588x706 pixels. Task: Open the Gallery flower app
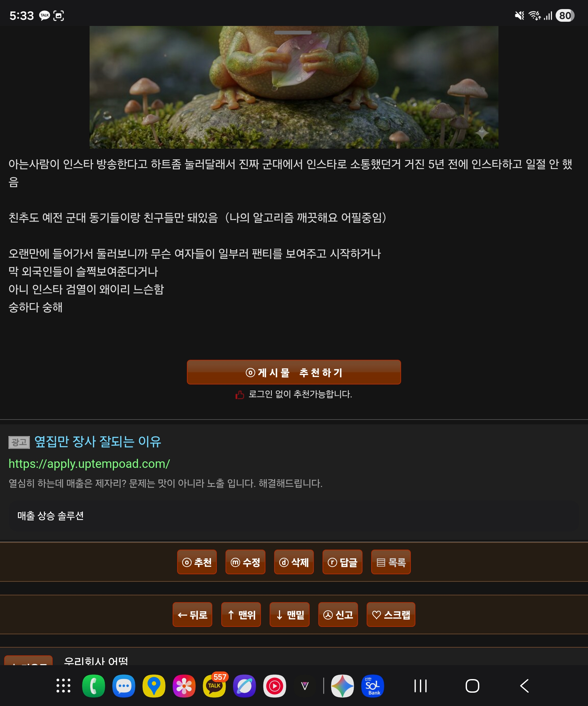pos(184,686)
